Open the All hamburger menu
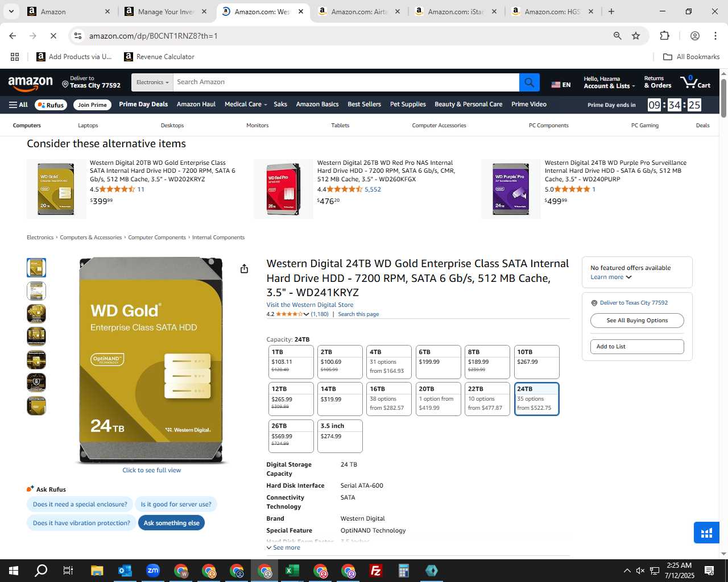Viewport: 728px width, 582px height. click(18, 105)
